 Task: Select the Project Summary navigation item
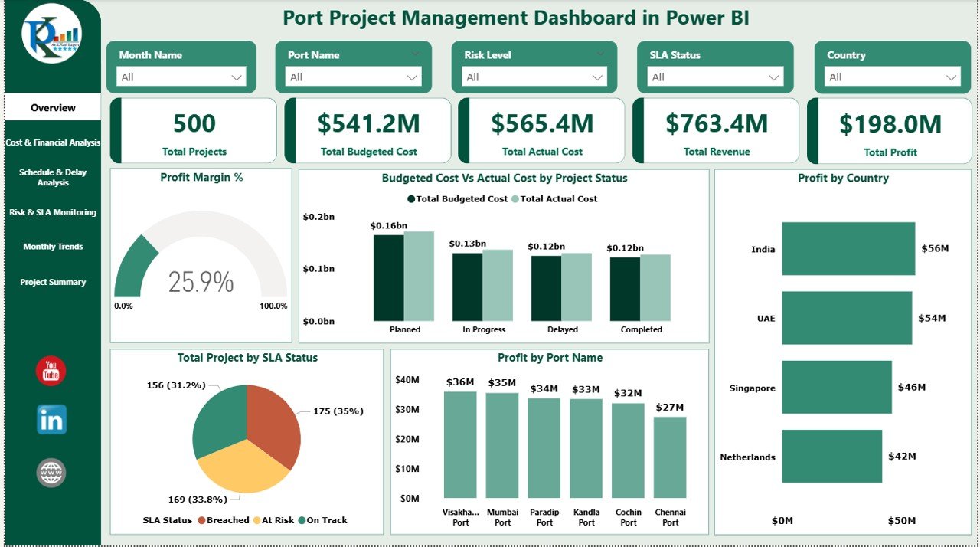[x=51, y=282]
